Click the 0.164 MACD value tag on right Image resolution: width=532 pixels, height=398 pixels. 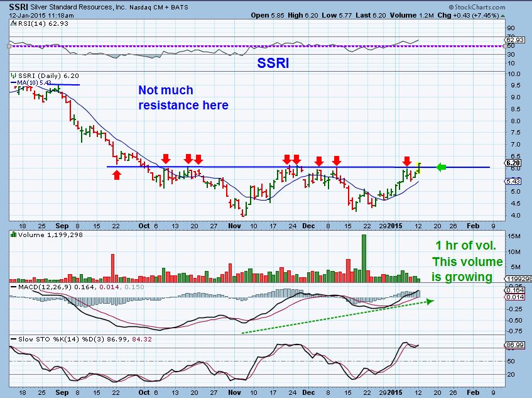(515, 290)
